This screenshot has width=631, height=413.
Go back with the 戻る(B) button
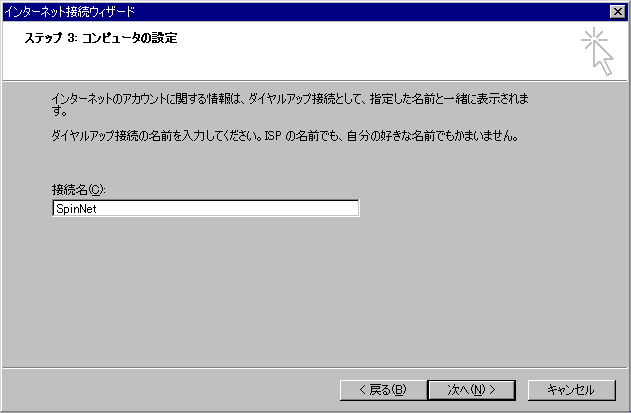tap(383, 390)
